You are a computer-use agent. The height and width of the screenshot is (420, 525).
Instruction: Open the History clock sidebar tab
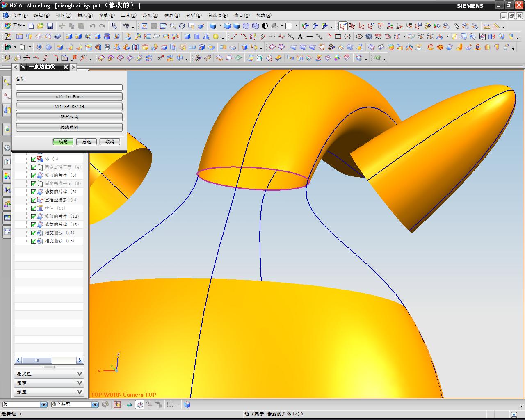tap(7, 148)
